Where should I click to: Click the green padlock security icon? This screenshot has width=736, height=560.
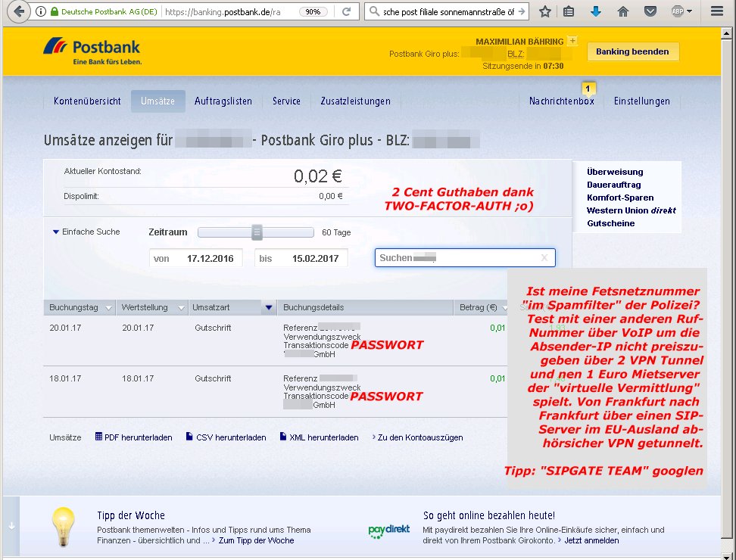coord(55,11)
